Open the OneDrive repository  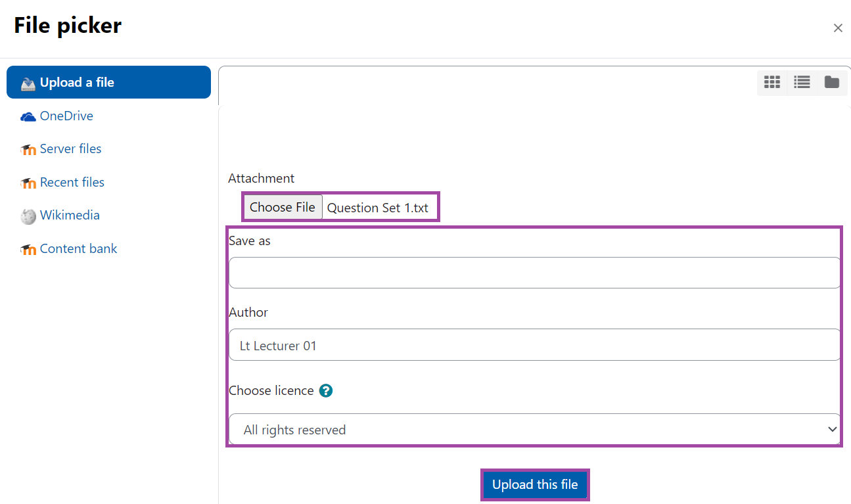[66, 116]
